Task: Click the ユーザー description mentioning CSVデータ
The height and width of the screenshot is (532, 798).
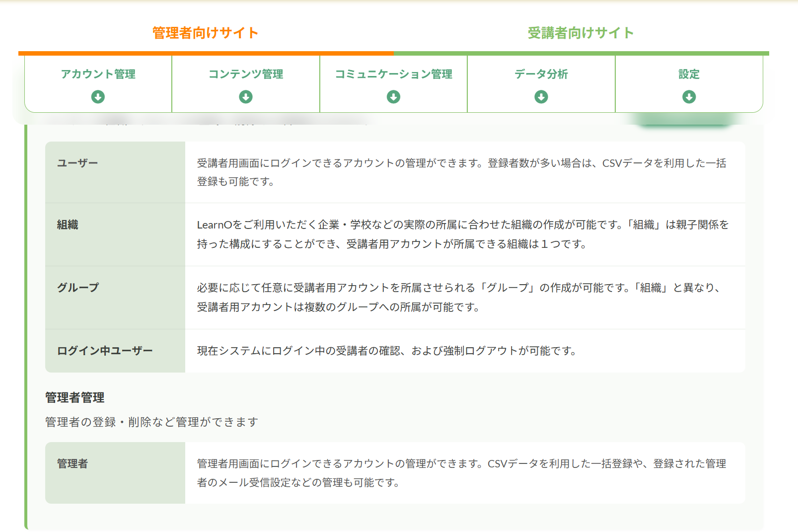Action: point(462,172)
